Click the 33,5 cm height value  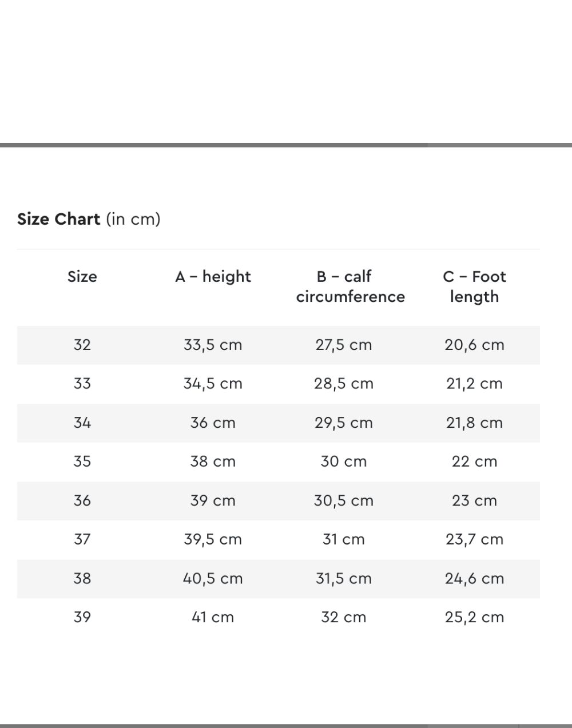[213, 345]
